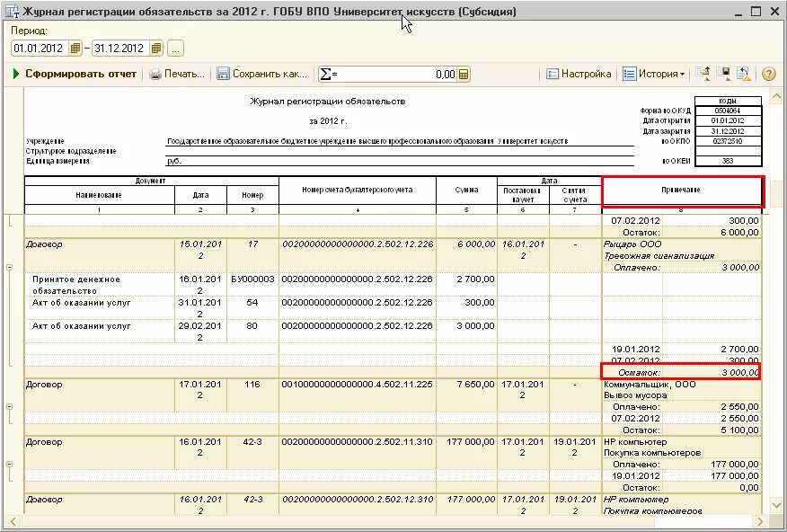Click vertical scrollbar up arrow

tap(776, 95)
